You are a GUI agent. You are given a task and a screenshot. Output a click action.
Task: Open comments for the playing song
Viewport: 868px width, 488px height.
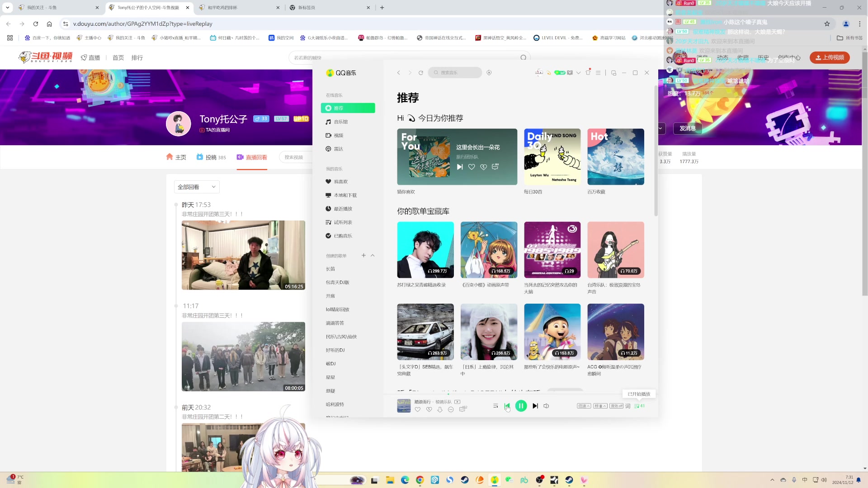pos(462,409)
